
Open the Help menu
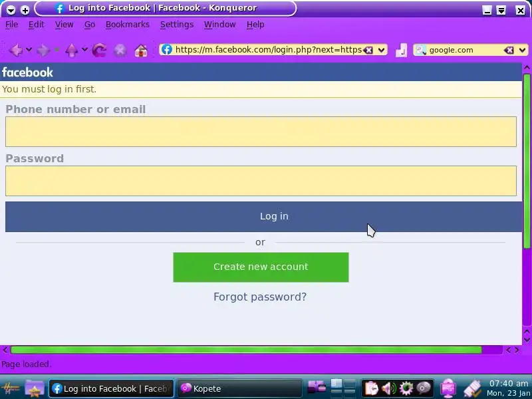(255, 25)
